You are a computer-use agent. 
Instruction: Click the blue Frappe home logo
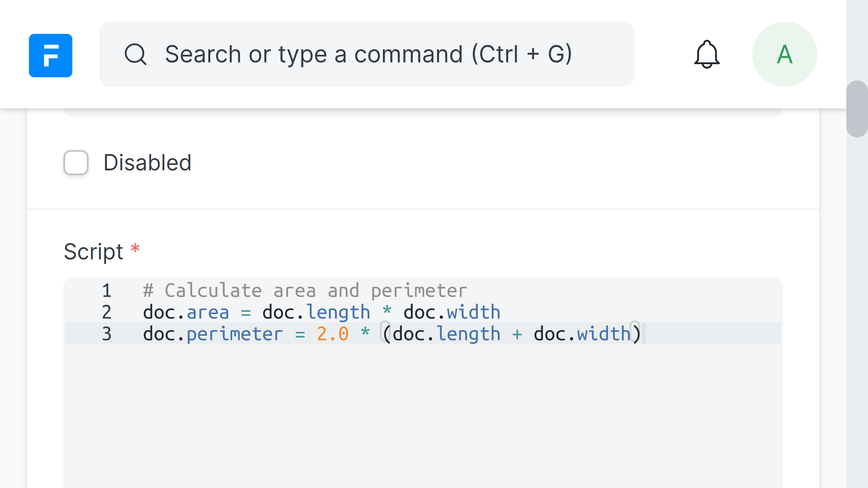[x=51, y=55]
